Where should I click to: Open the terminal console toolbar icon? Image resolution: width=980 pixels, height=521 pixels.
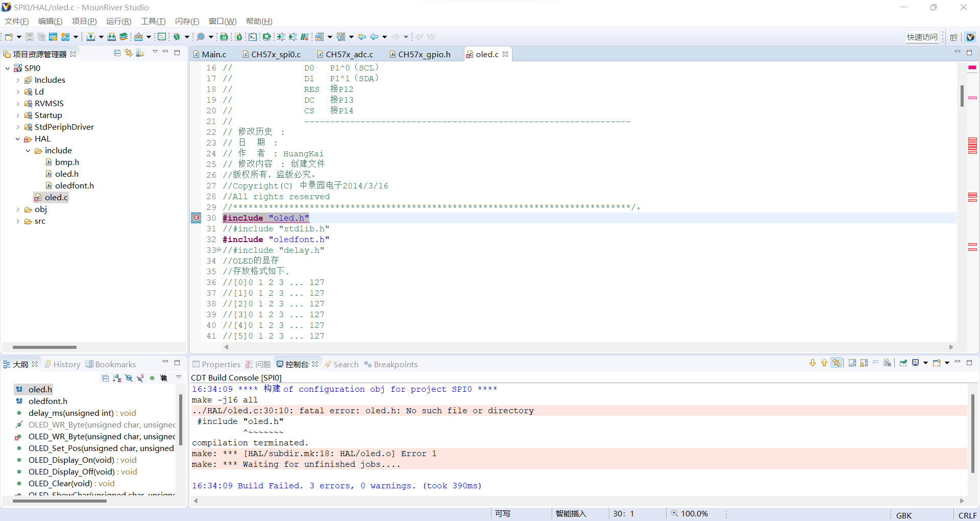[253, 37]
